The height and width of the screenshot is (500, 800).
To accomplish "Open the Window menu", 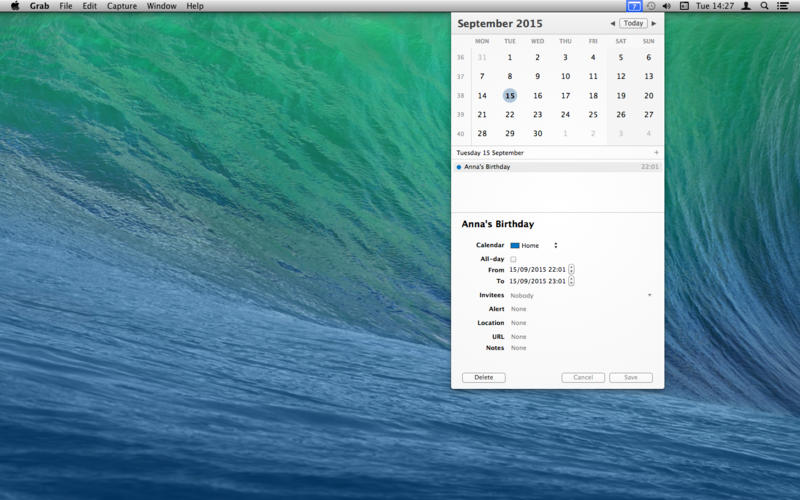I will click(161, 6).
